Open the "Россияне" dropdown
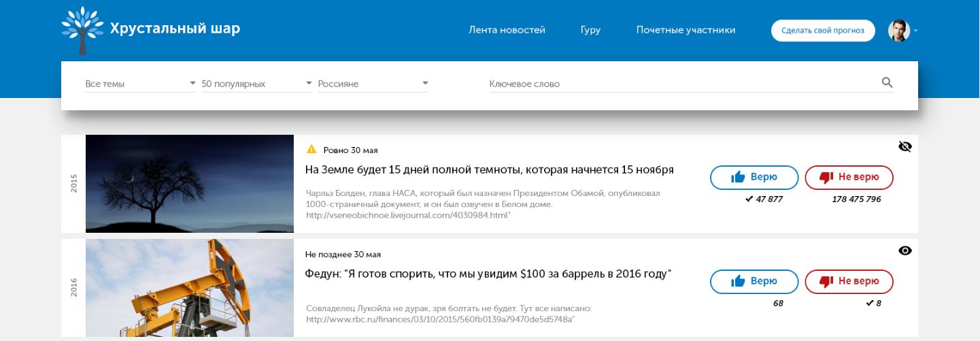This screenshot has width=980, height=341. click(373, 84)
